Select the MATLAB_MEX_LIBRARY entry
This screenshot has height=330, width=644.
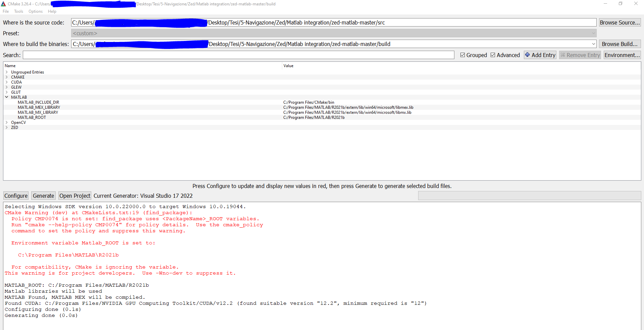pyautogui.click(x=39, y=107)
